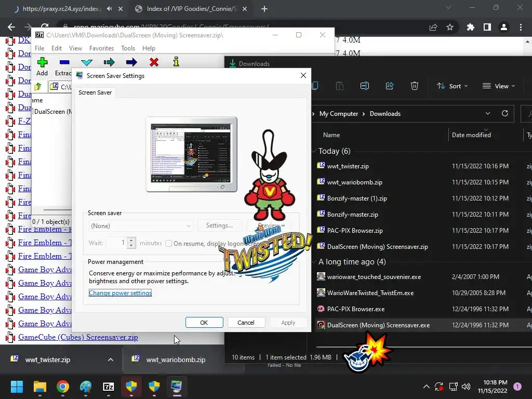Click the Settings... button in Screen saver
532x399 pixels.
point(219,225)
